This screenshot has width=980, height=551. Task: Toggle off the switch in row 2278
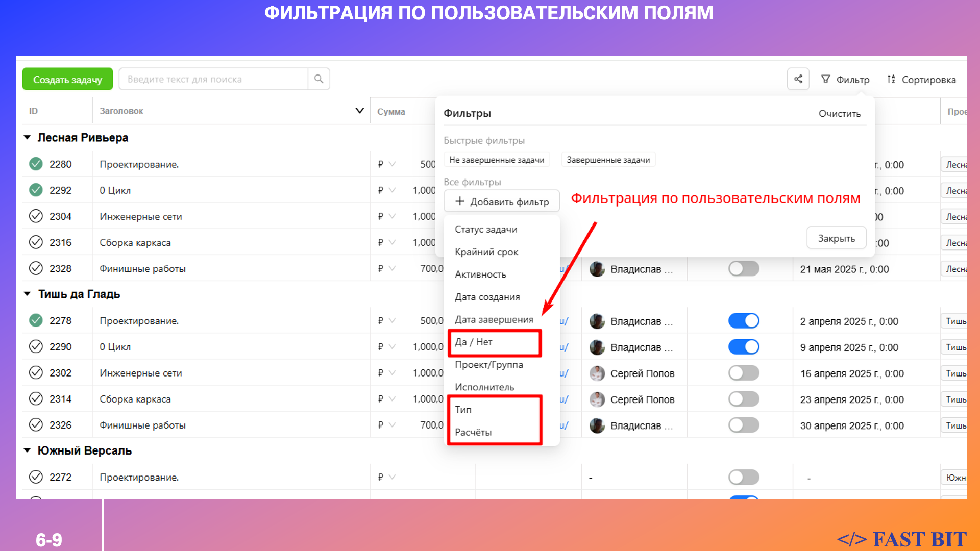(x=743, y=321)
